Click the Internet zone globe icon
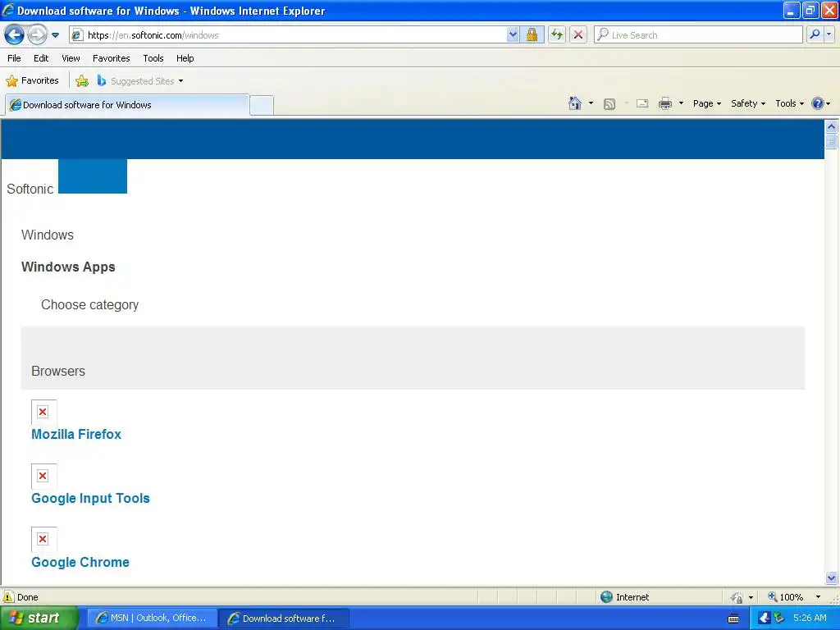Screen dimensions: 840x630 click(x=606, y=597)
